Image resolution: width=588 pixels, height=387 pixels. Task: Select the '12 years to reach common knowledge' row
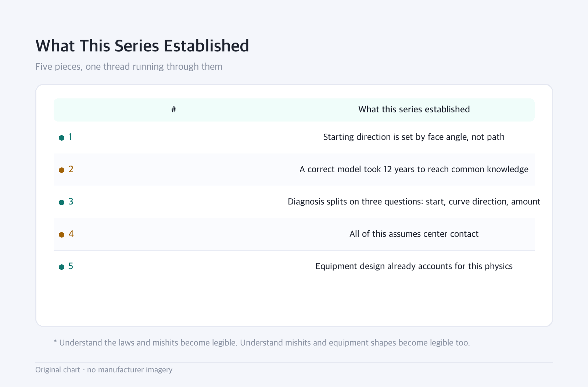click(x=294, y=170)
